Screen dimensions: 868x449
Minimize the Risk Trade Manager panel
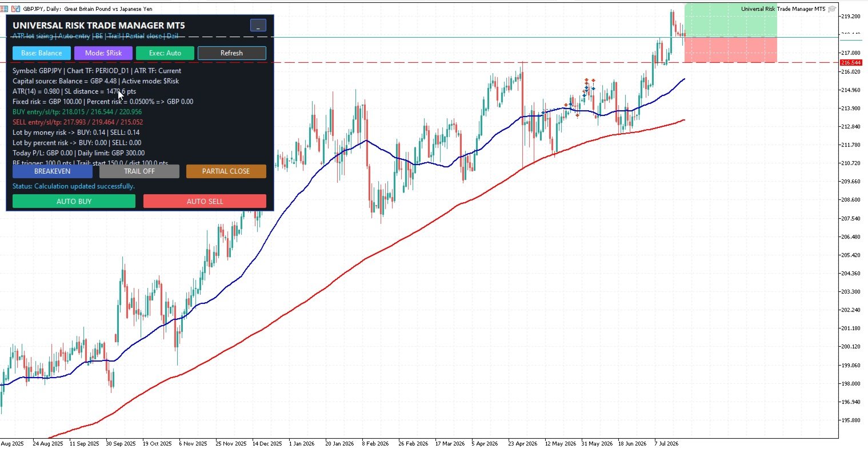point(258,25)
